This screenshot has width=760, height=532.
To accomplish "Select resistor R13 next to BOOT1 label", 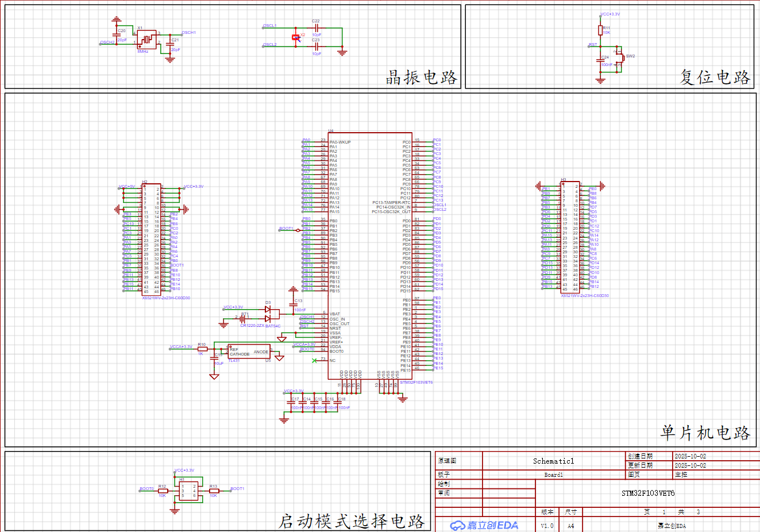I will pyautogui.click(x=214, y=491).
